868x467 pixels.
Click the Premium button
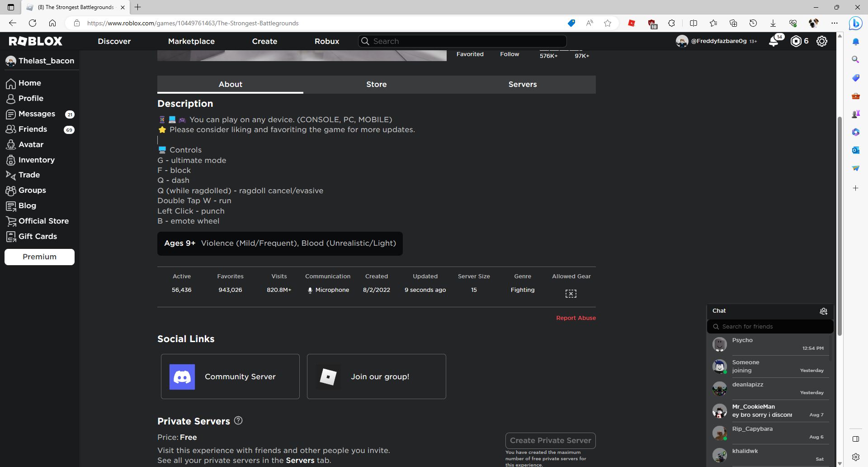click(40, 257)
